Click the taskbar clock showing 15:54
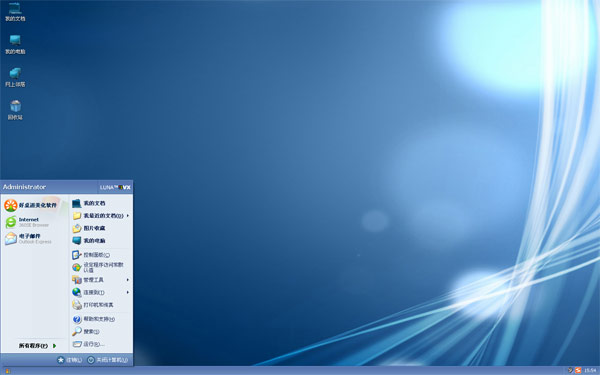This screenshot has height=375, width=600. (x=591, y=370)
